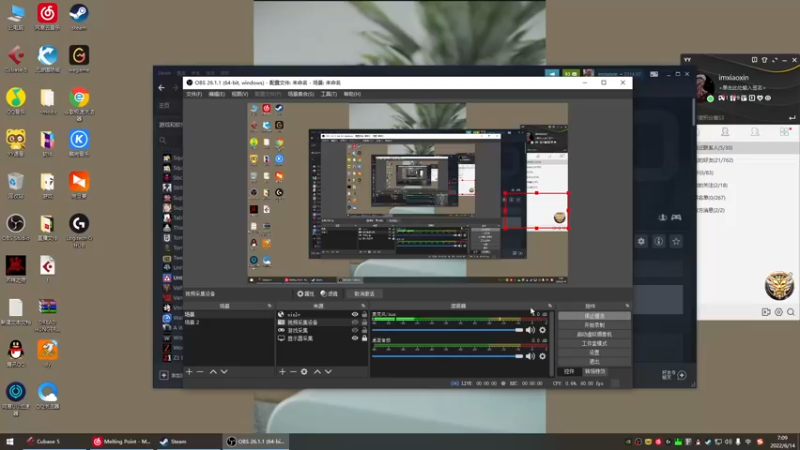Open Windows Start button
The image size is (800, 450).
(x=9, y=441)
